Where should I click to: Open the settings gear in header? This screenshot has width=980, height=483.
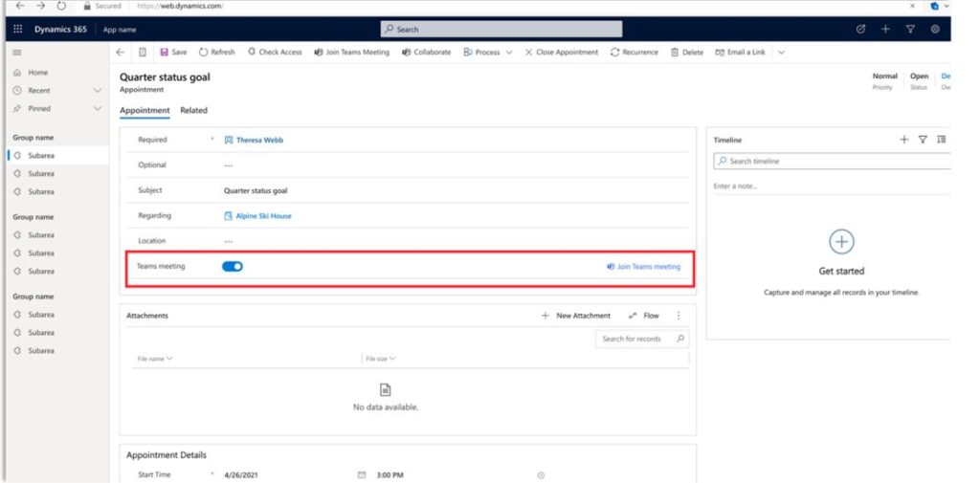coord(935,30)
